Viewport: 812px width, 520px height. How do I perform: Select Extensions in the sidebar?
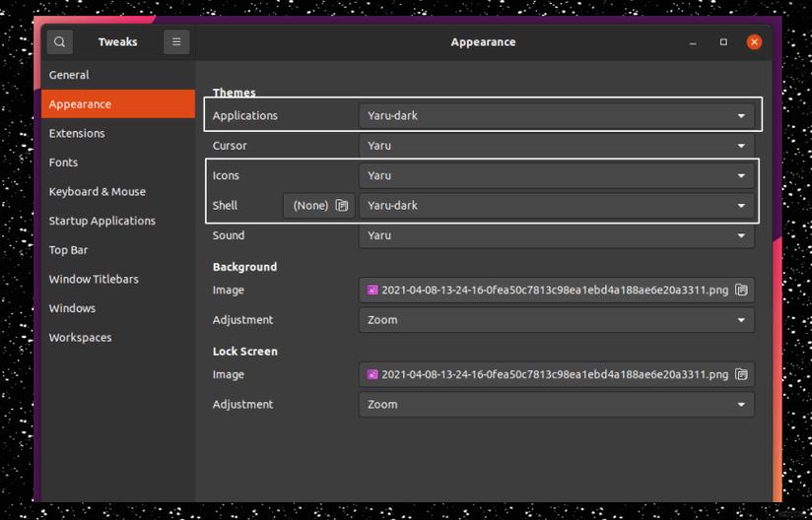tap(77, 134)
